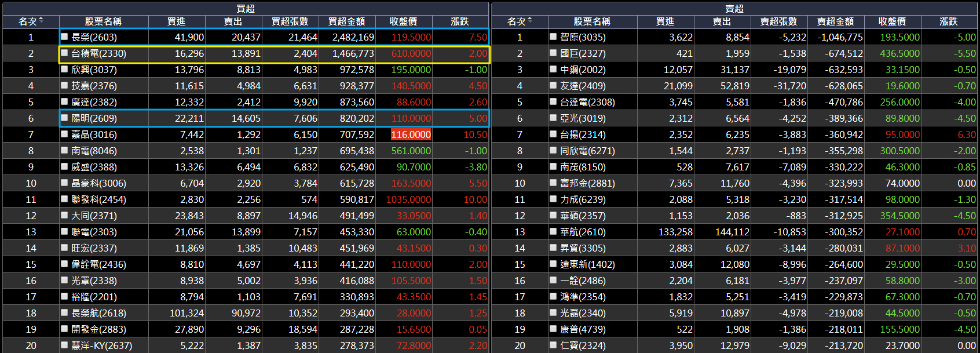The height and width of the screenshot is (353, 980).
Task: Click 賣出 header in 買超 table
Action: click(233, 21)
